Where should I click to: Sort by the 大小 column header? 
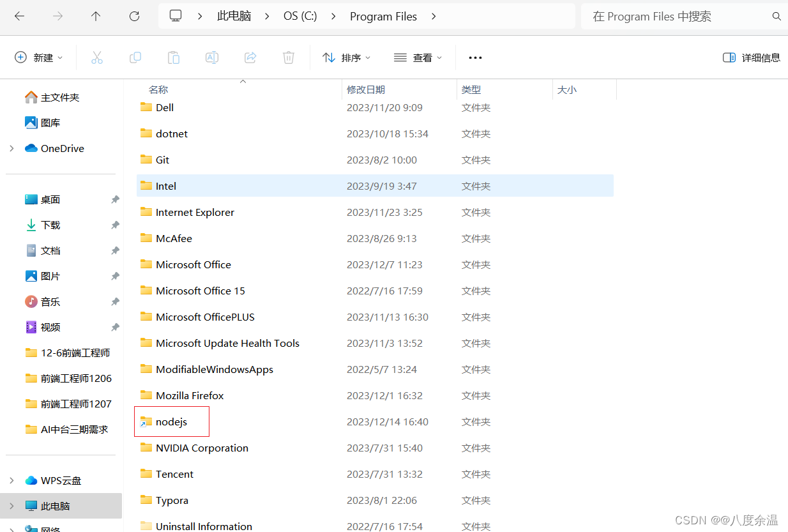[567, 90]
